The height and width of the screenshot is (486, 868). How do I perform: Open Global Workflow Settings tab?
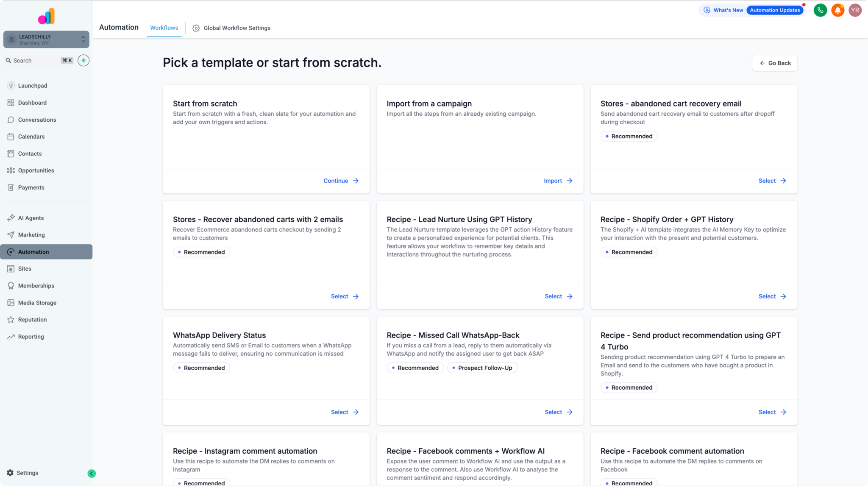tap(231, 28)
